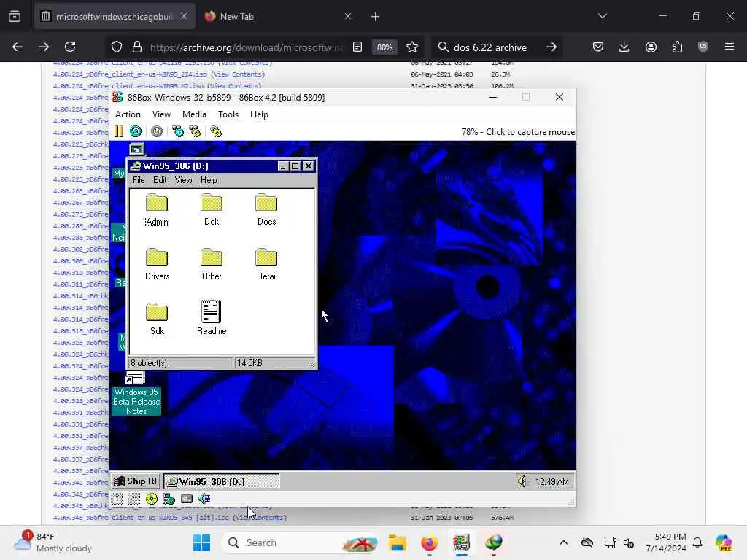Open Tools menu in 86Box
The width and height of the screenshot is (747, 560).
click(228, 114)
